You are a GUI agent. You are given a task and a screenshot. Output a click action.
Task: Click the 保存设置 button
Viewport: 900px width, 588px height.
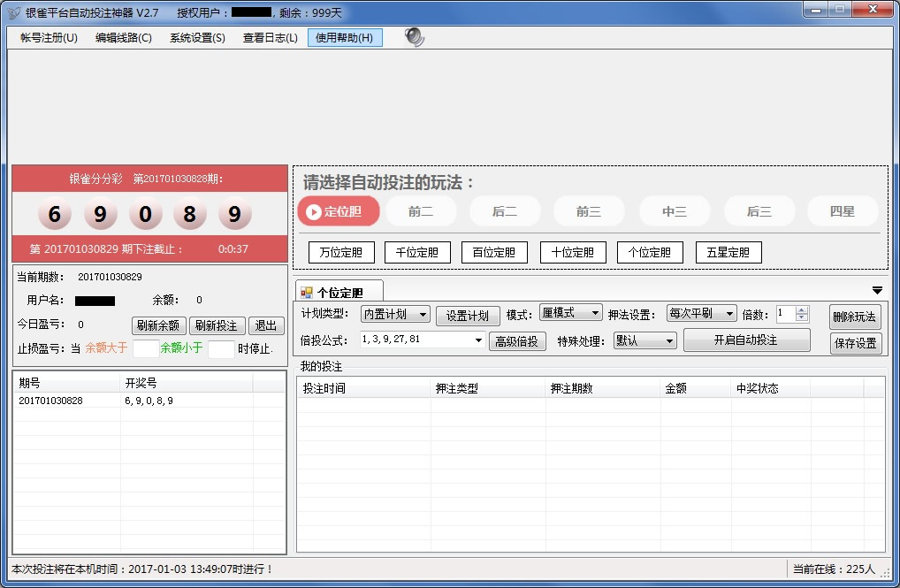pyautogui.click(x=855, y=344)
